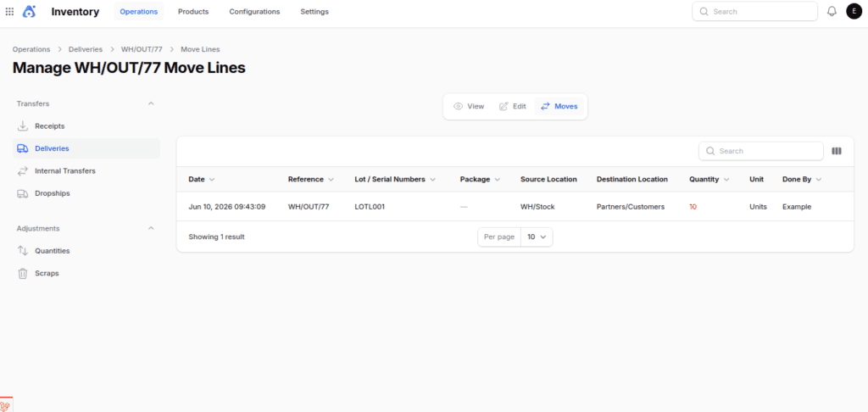The height and width of the screenshot is (412, 868).
Task: Open the user avatar E menu
Action: [x=854, y=11]
